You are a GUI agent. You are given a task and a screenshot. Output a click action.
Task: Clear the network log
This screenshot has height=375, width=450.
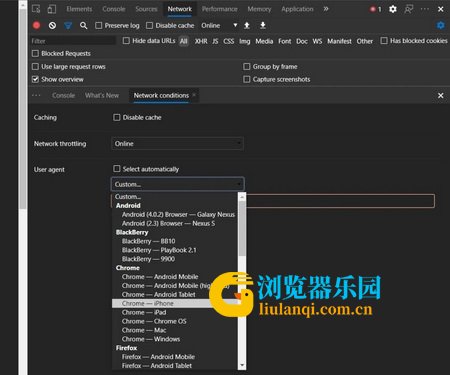pos(52,25)
